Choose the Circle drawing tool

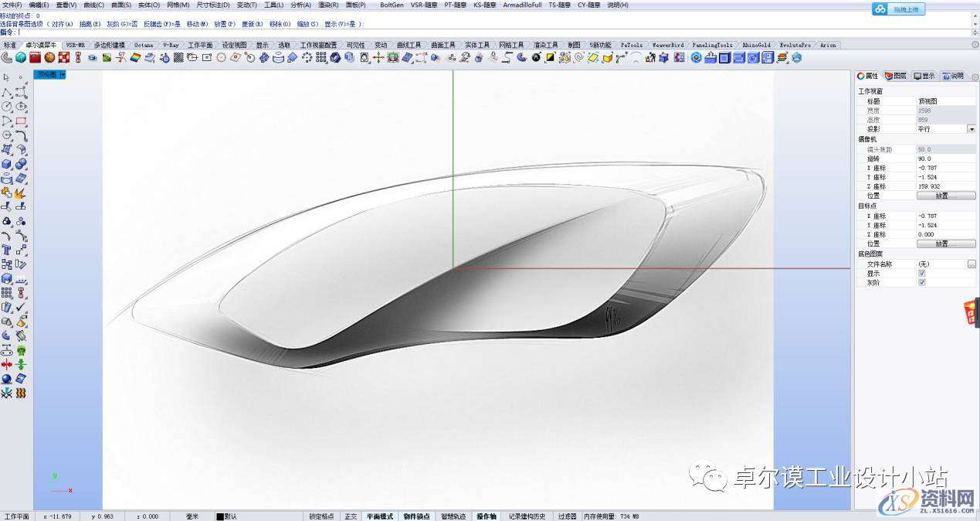coord(6,107)
